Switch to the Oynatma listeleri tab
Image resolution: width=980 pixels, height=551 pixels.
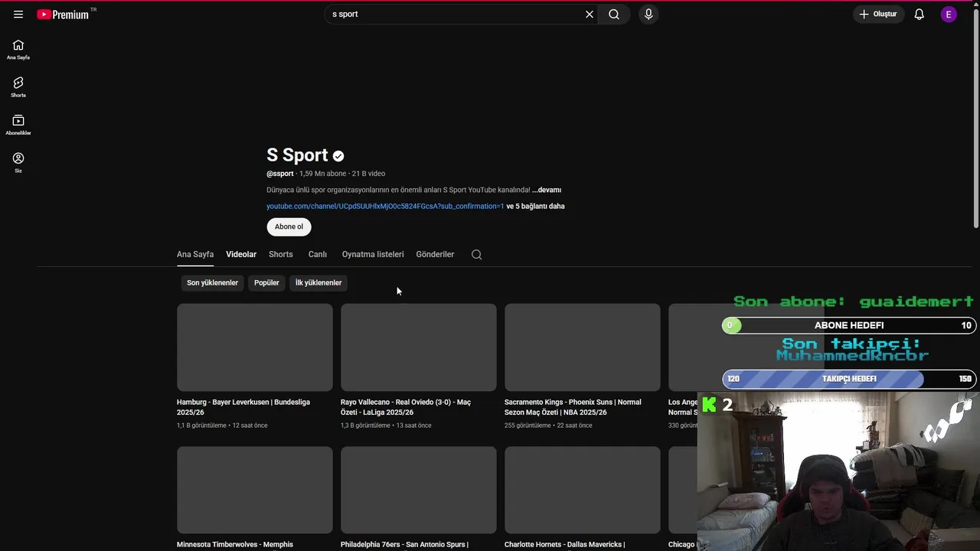tap(373, 254)
